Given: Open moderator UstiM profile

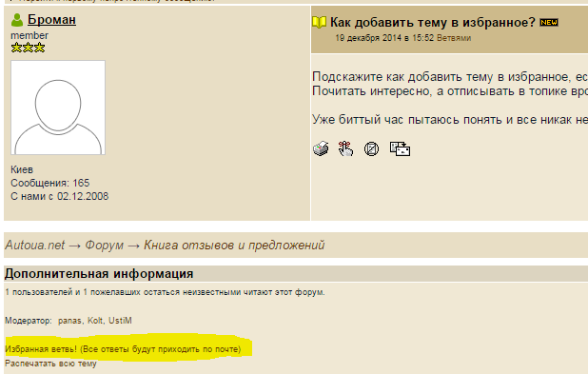Looking at the screenshot, I should pyautogui.click(x=121, y=321).
